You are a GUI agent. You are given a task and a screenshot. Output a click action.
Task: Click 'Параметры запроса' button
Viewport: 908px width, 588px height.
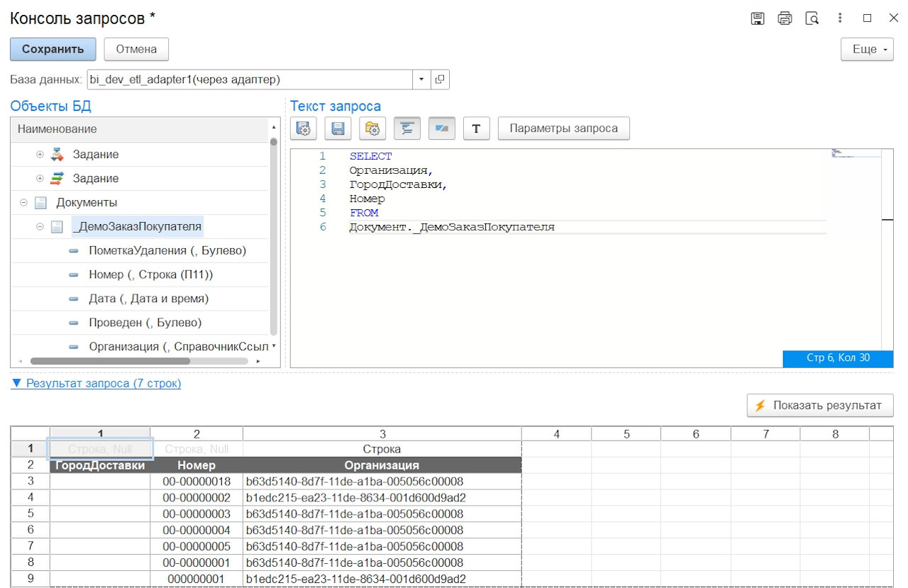pyautogui.click(x=563, y=128)
